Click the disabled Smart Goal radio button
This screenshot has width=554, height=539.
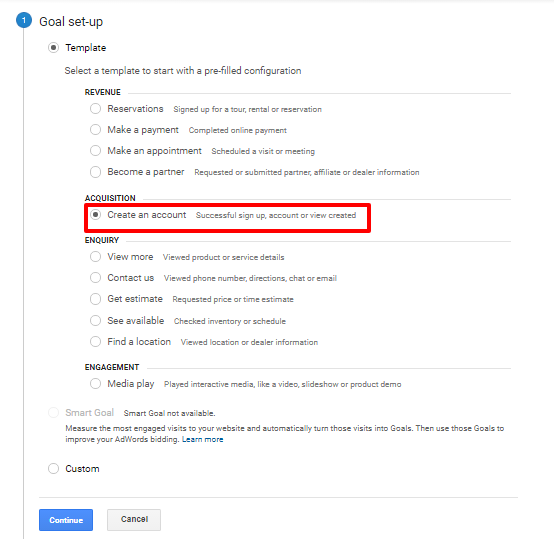[x=53, y=413]
